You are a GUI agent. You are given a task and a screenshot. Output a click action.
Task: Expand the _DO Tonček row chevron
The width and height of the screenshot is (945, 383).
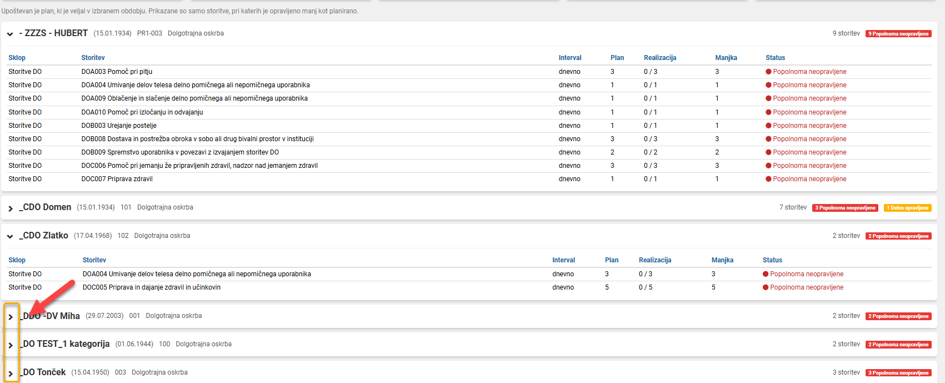click(x=10, y=373)
